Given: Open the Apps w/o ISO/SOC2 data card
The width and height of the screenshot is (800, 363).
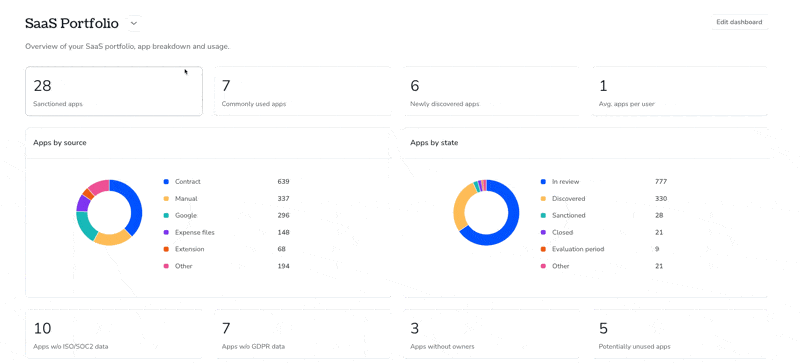Looking at the screenshot, I should click(114, 334).
